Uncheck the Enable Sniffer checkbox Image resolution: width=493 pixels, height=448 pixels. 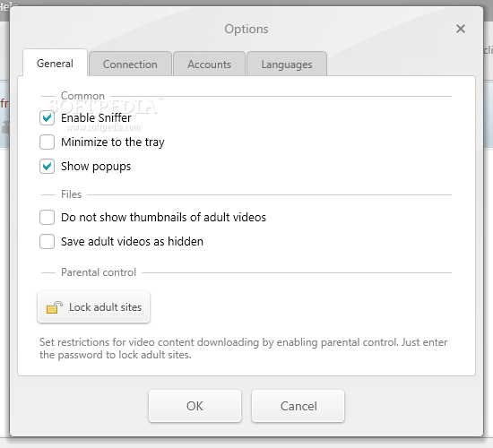[x=48, y=118]
